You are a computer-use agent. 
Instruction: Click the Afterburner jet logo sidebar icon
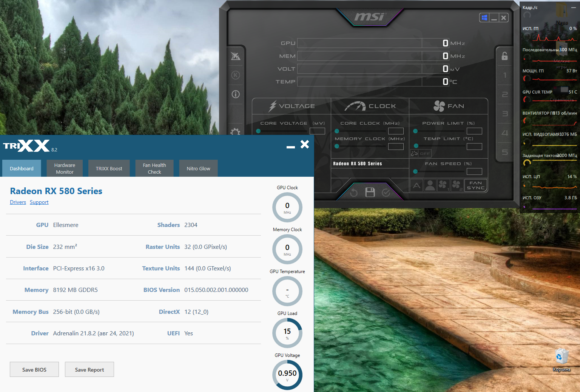236,56
